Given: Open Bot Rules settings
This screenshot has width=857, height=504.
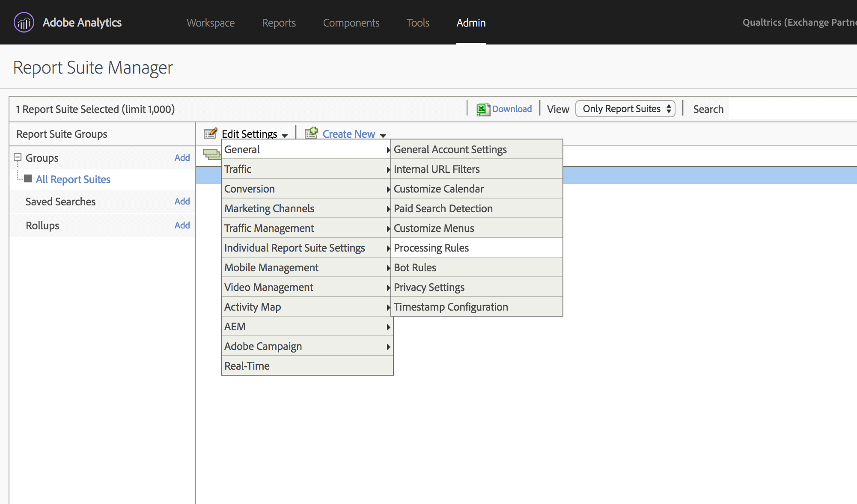Looking at the screenshot, I should click(415, 267).
